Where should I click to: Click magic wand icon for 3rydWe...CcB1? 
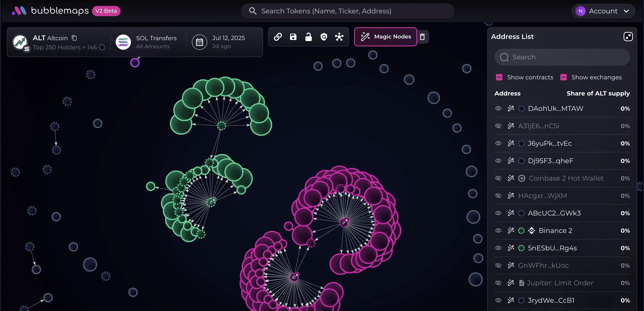coord(511,300)
